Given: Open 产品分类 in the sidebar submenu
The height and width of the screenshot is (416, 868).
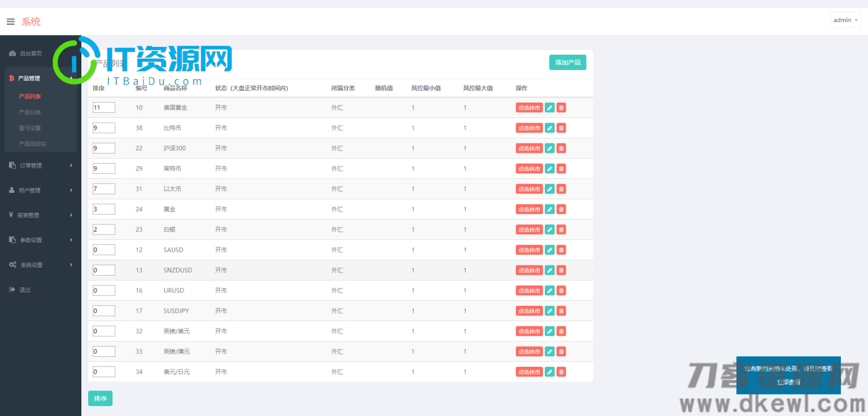Looking at the screenshot, I should point(29,112).
